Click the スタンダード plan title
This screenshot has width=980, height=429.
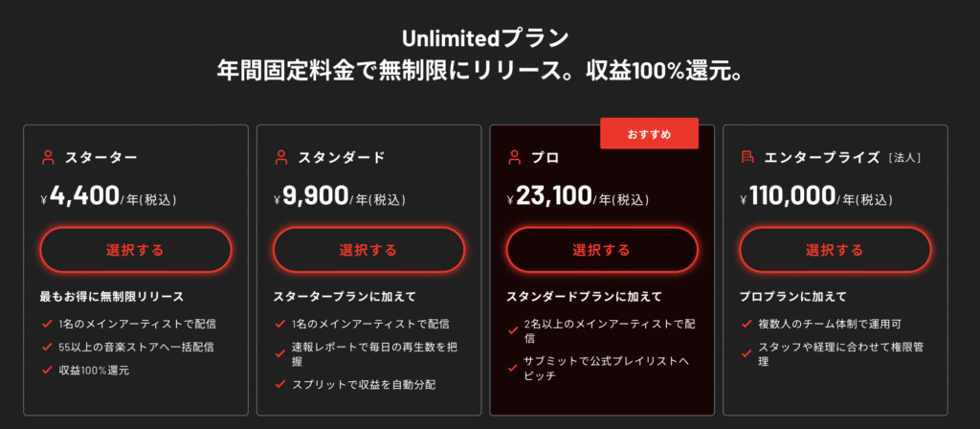pyautogui.click(x=342, y=158)
